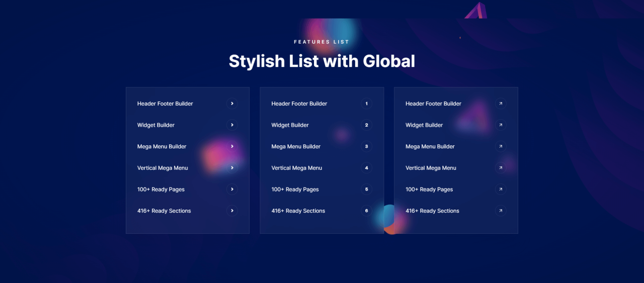
Task: Click the number 6 badge icon
Action: pyautogui.click(x=366, y=211)
